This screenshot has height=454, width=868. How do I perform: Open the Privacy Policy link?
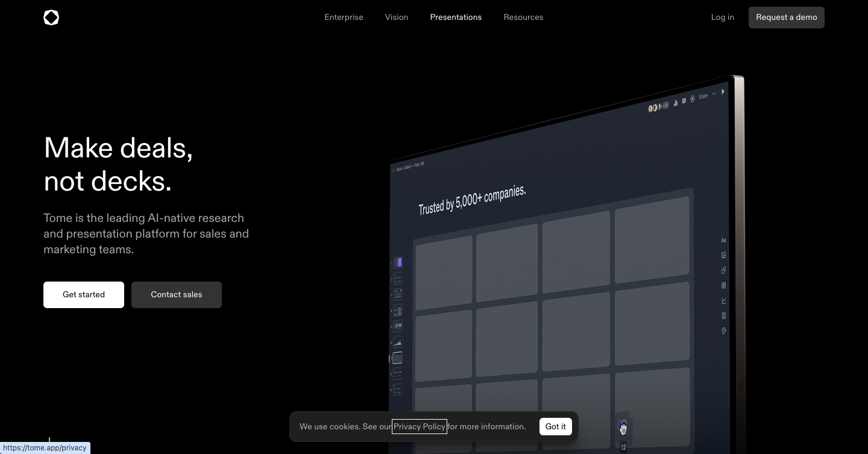(x=420, y=426)
